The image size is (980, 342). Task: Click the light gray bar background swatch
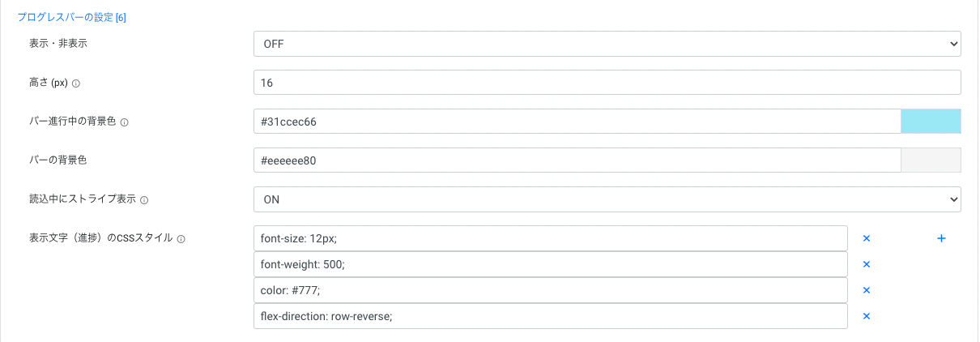point(931,160)
